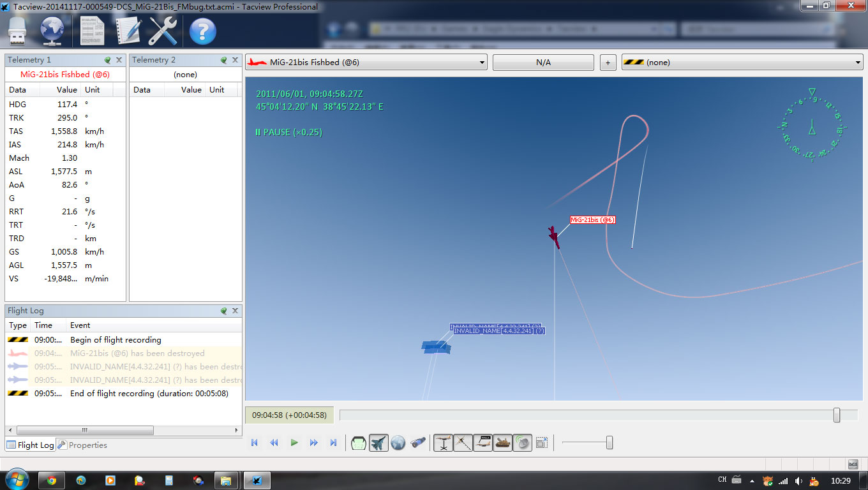Click the status icon below the timeline
The width and height of the screenshot is (868, 490).
pos(853,464)
